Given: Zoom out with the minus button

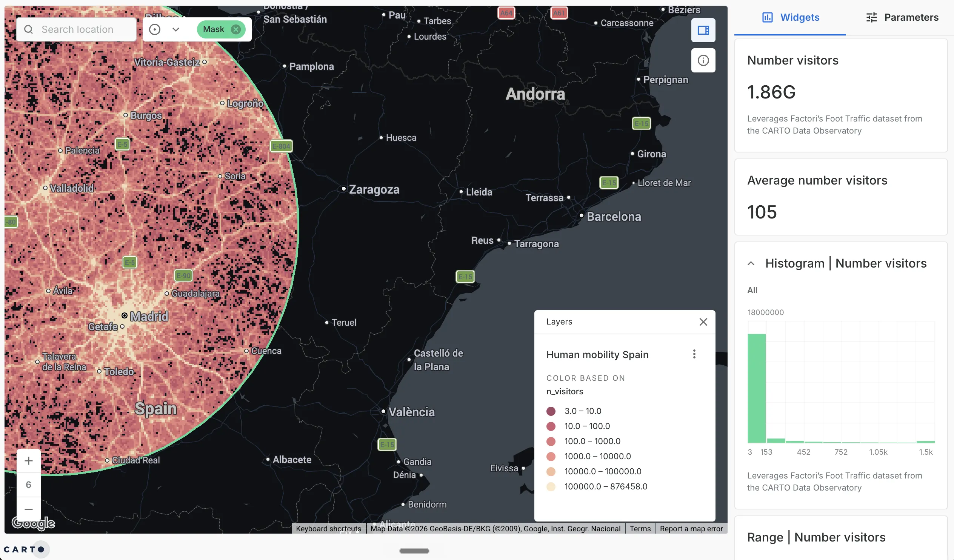Looking at the screenshot, I should 29,509.
